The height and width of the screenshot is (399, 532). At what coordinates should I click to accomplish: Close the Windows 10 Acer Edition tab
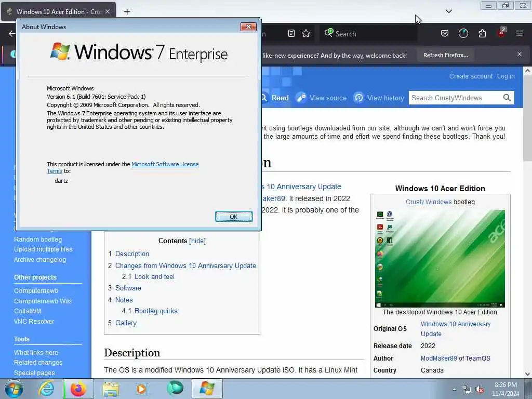(x=108, y=11)
